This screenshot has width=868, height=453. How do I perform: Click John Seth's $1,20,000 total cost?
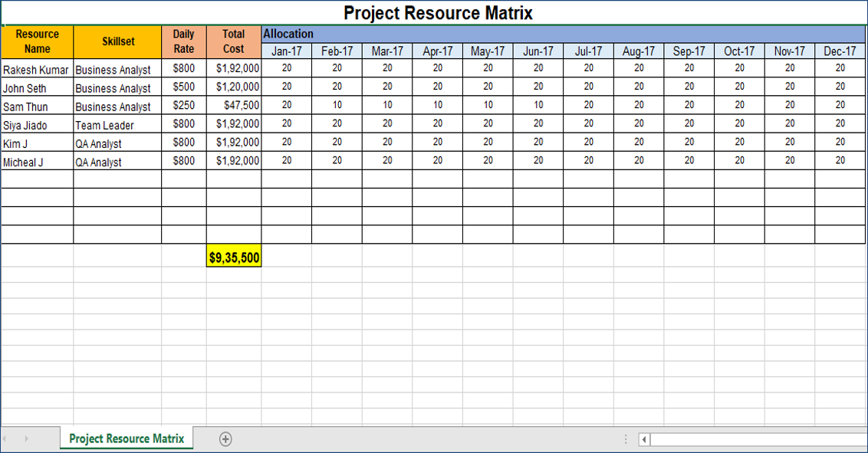[x=234, y=87]
